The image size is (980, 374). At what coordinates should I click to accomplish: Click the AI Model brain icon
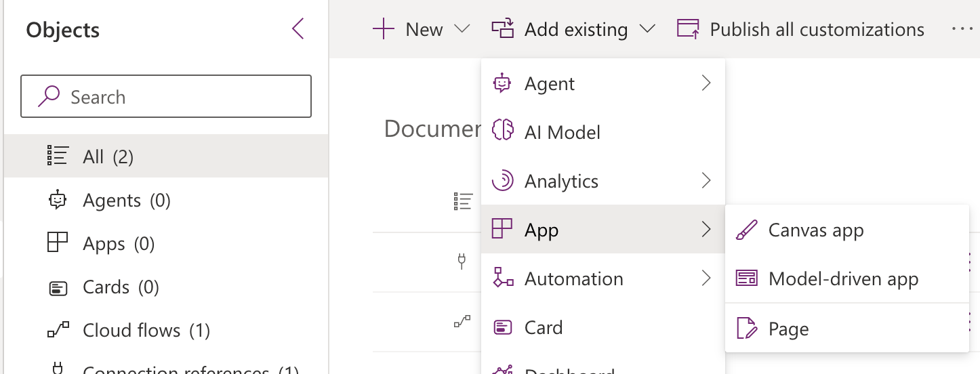(502, 132)
